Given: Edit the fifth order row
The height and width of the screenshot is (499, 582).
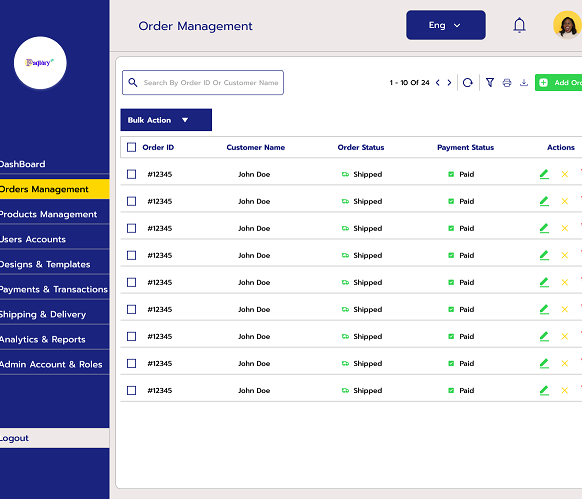Looking at the screenshot, I should 544,283.
